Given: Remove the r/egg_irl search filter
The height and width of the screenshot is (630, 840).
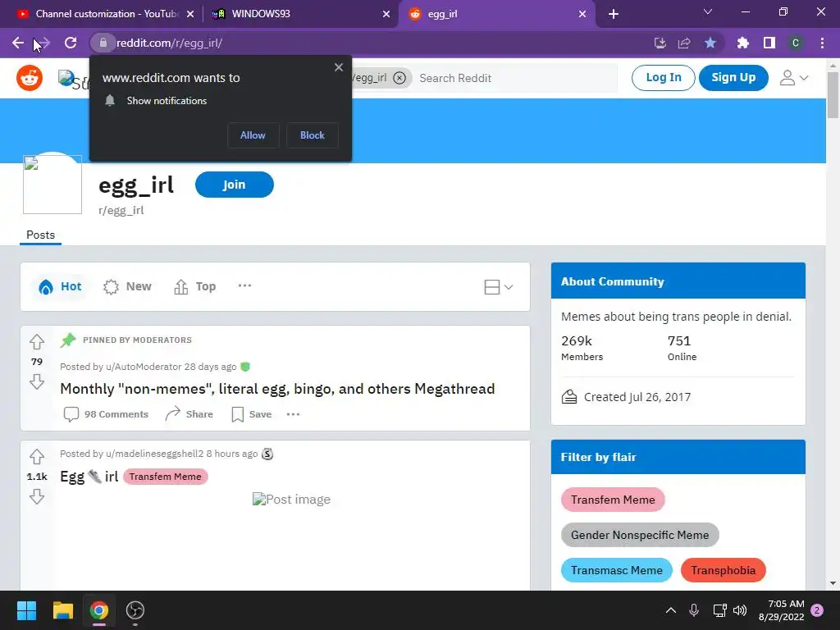Looking at the screenshot, I should pos(399,78).
